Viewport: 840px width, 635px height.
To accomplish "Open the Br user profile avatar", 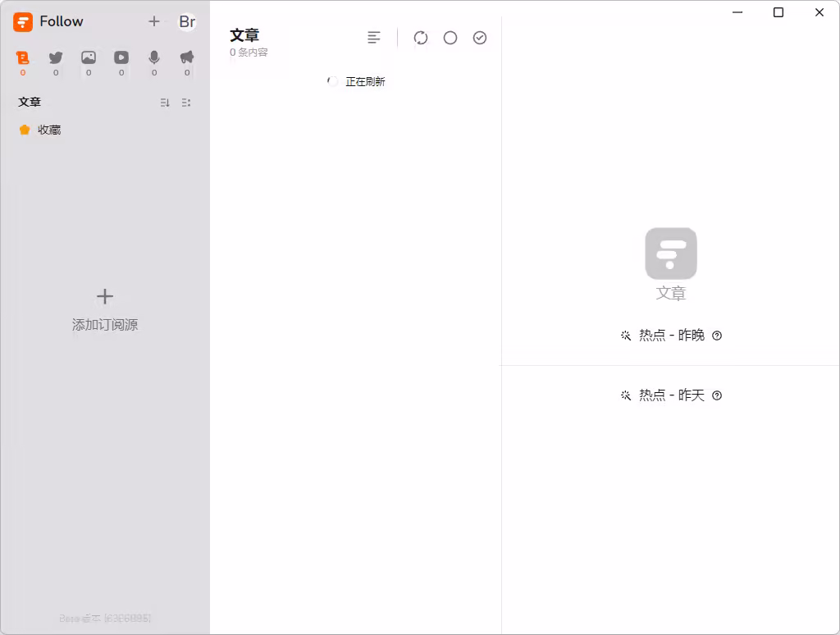I will 187,21.
